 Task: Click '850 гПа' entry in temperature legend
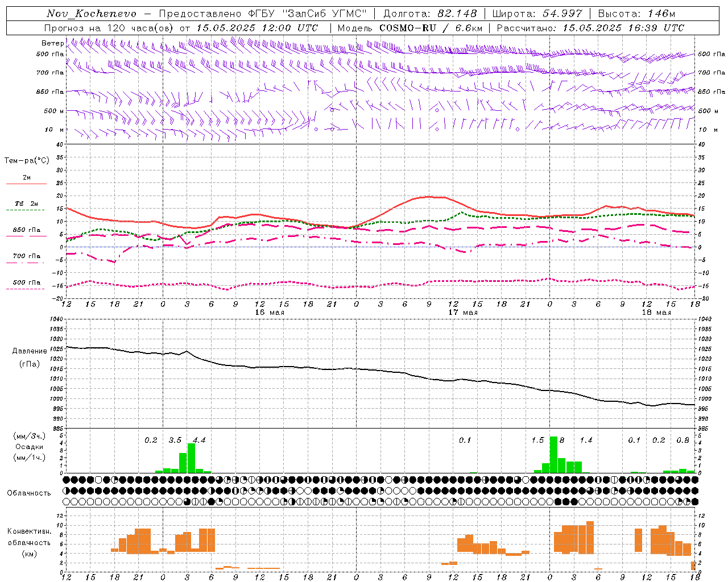click(x=27, y=230)
